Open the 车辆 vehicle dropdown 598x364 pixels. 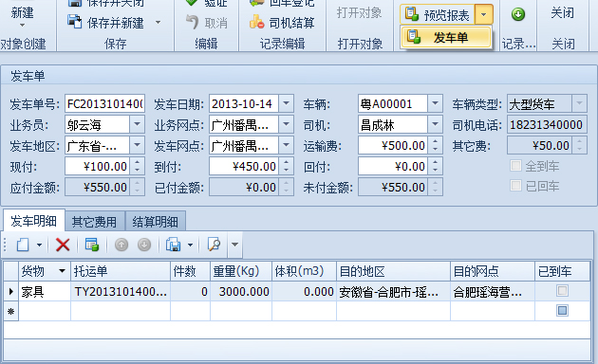(435, 103)
